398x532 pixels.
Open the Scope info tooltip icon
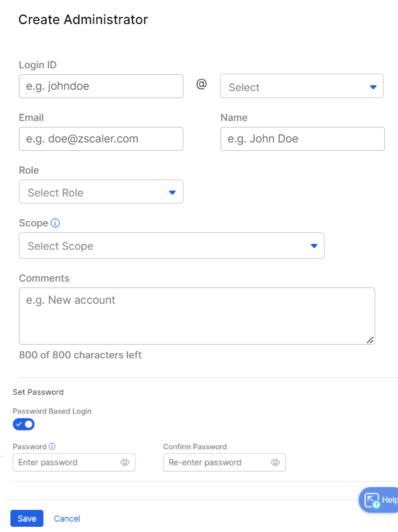[55, 223]
